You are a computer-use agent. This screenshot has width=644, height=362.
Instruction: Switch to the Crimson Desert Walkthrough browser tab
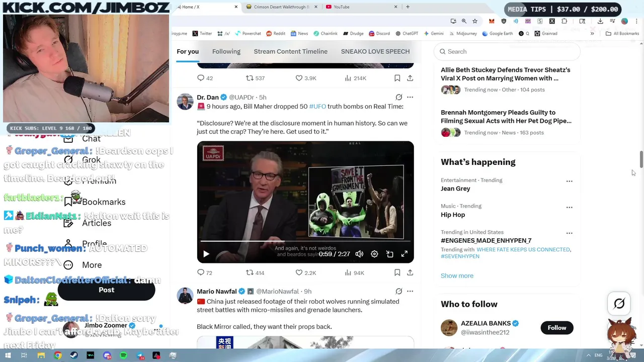coord(280,7)
